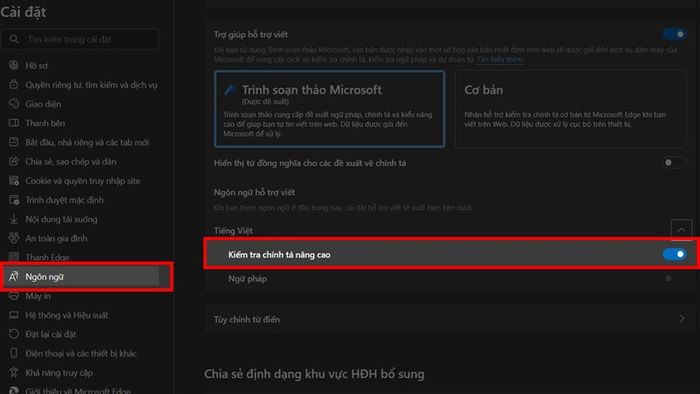
Task: Open Tùy chỉnh từ điển arrow chevron
Action: click(x=682, y=319)
